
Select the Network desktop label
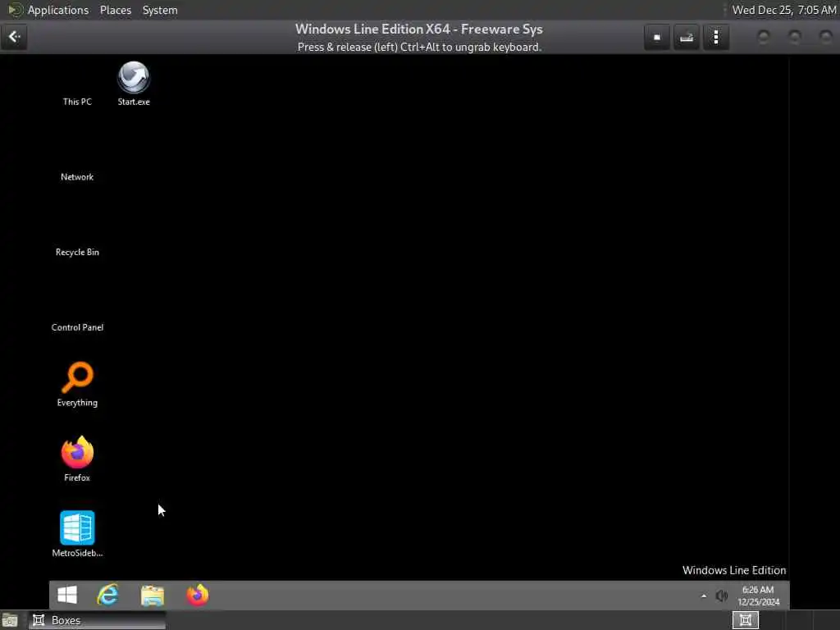[x=77, y=177]
